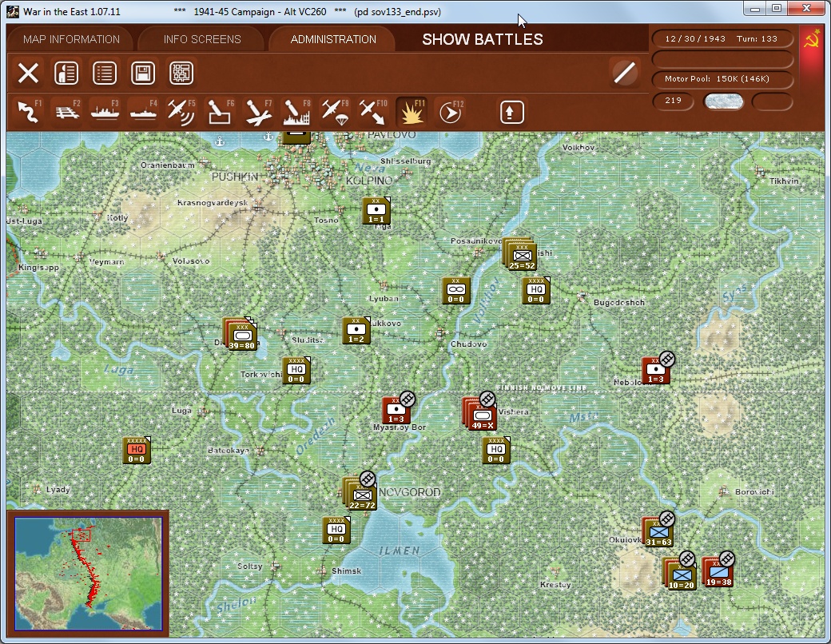The height and width of the screenshot is (644, 831).
Task: Select the red 19=38 unit
Action: pos(718,572)
